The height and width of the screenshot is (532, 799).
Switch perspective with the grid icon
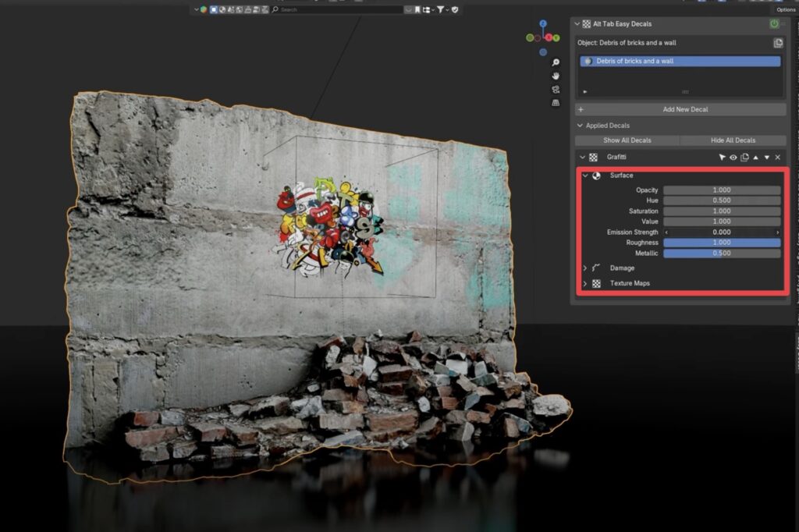pyautogui.click(x=556, y=102)
